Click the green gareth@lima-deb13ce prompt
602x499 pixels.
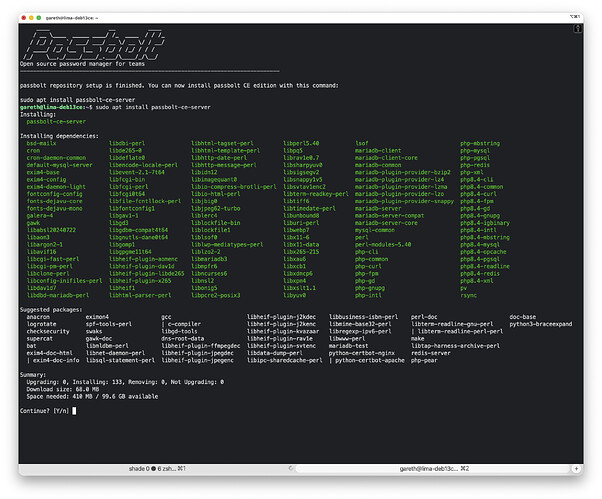pyautogui.click(x=51, y=107)
